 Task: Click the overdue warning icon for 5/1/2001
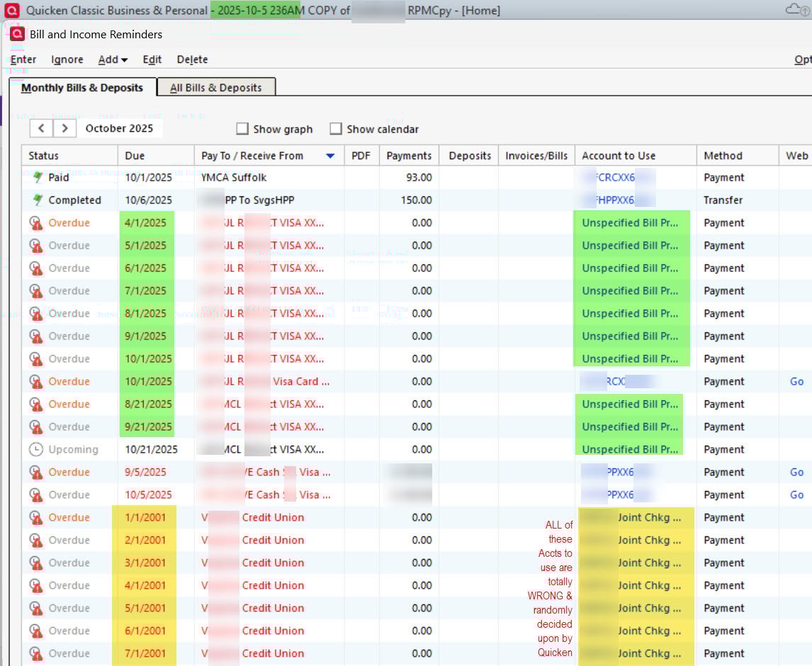[35, 609]
